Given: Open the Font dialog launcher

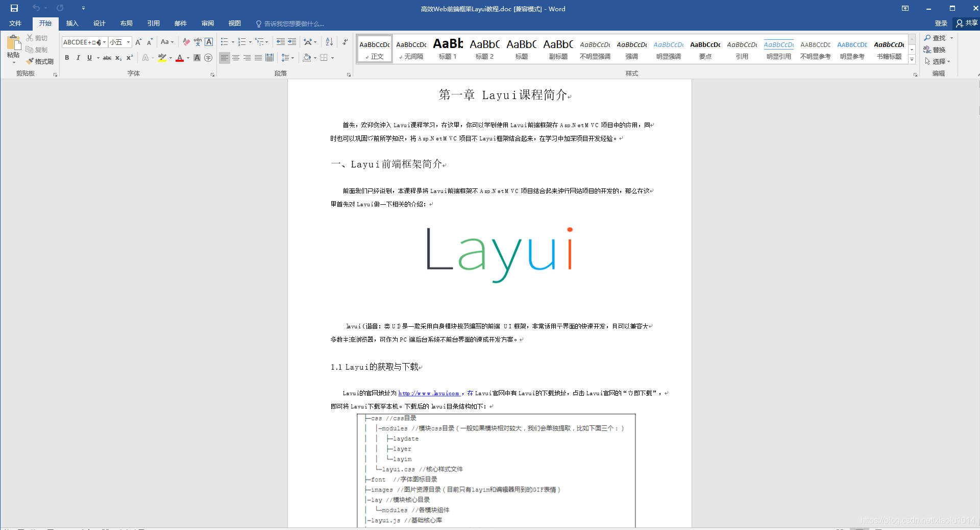Looking at the screenshot, I should [213, 75].
